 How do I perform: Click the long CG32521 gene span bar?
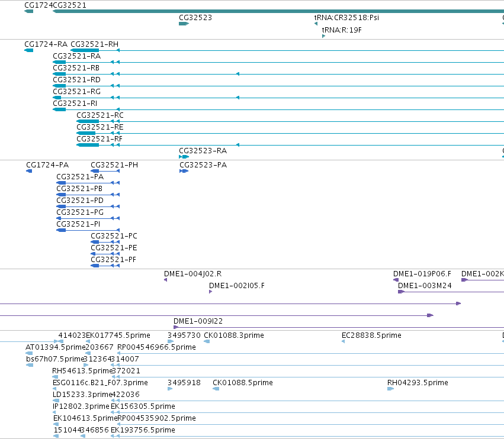278,11
